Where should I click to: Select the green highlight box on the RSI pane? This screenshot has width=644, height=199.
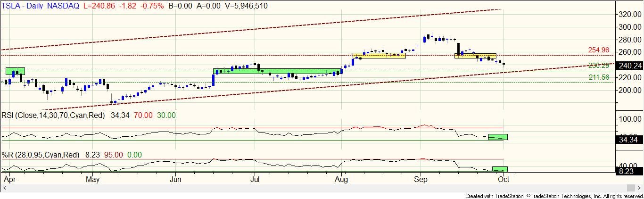[498, 137]
